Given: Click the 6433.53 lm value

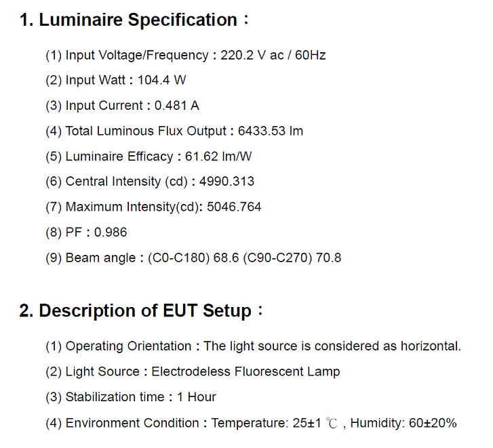Looking at the screenshot, I should point(271,131).
